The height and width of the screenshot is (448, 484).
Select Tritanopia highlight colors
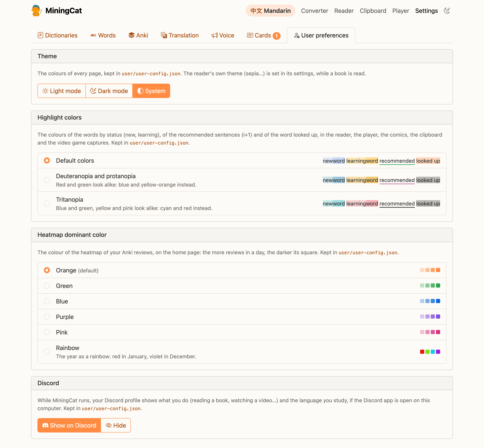point(242,204)
